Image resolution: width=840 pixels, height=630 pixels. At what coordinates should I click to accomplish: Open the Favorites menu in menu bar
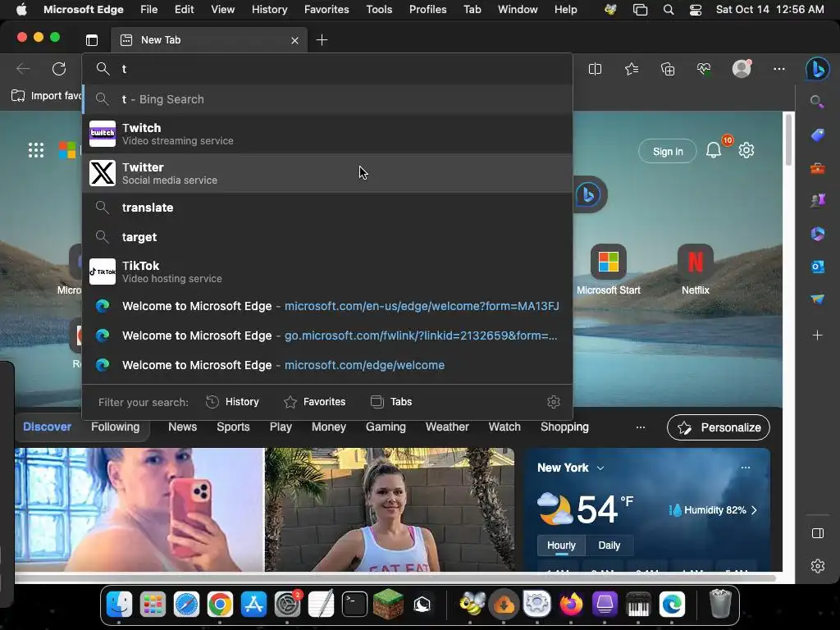326,10
